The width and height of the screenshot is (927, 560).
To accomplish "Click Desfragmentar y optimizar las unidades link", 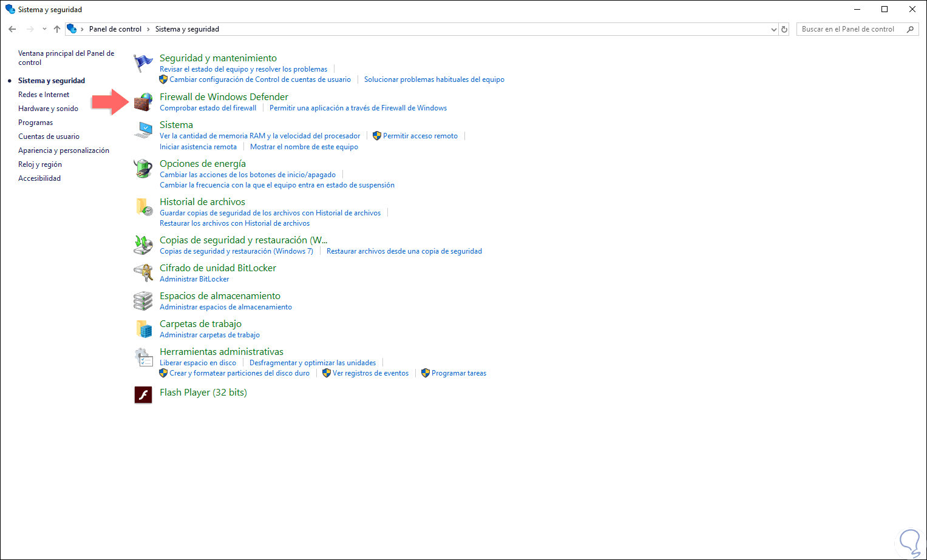I will click(313, 363).
